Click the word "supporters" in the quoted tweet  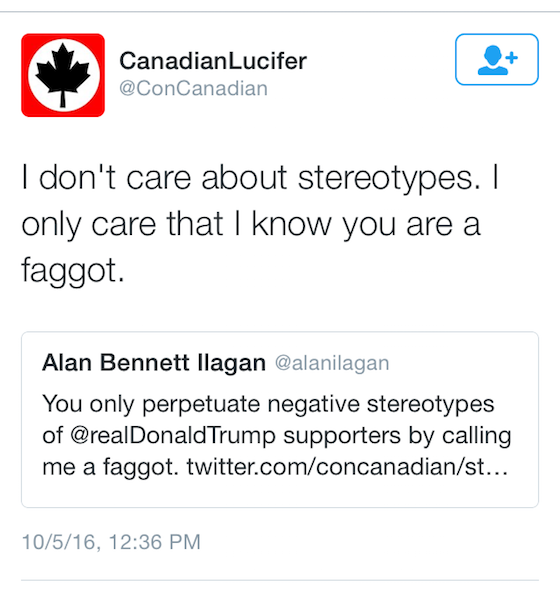(342, 437)
